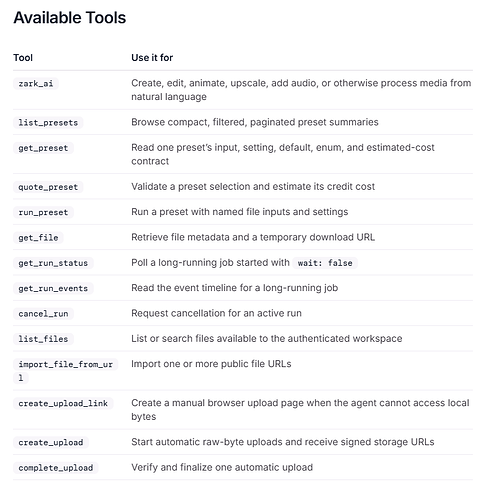Click the get_run_status tool name
The image size is (490, 500).
(x=53, y=263)
